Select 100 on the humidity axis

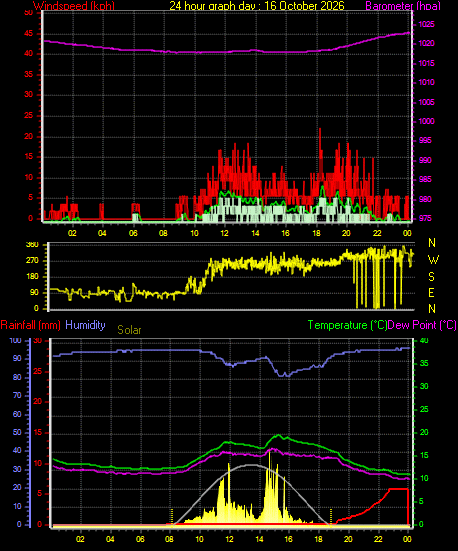click(x=15, y=341)
